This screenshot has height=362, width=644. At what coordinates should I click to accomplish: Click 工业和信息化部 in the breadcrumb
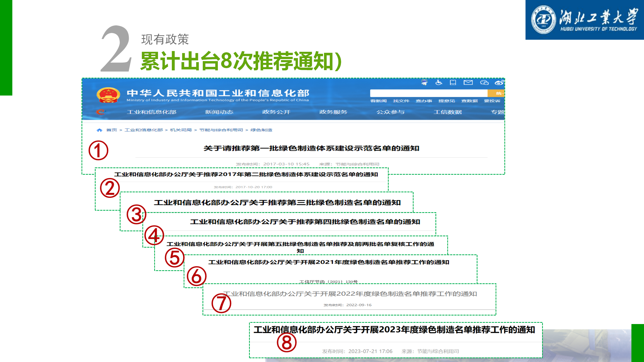144,130
